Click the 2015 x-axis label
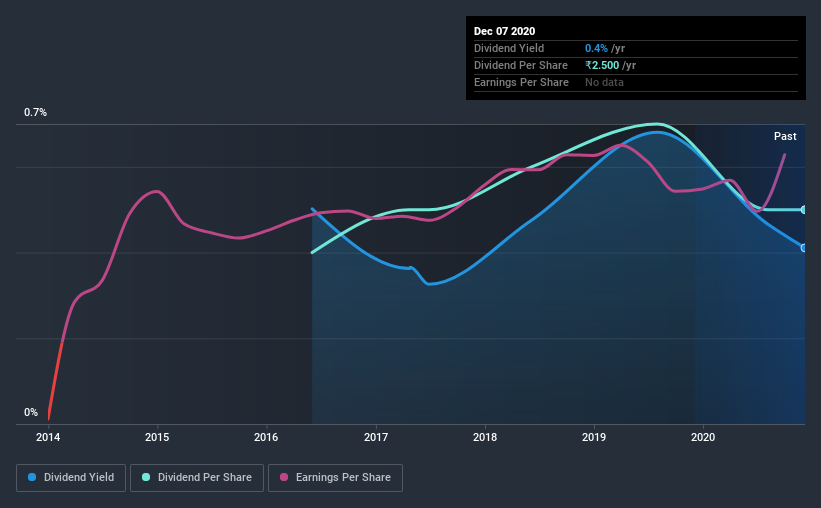Image resolution: width=821 pixels, height=508 pixels. pos(157,437)
